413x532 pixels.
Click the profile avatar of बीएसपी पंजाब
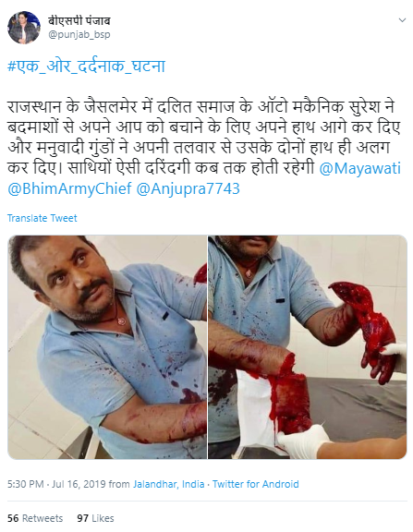tap(24, 28)
